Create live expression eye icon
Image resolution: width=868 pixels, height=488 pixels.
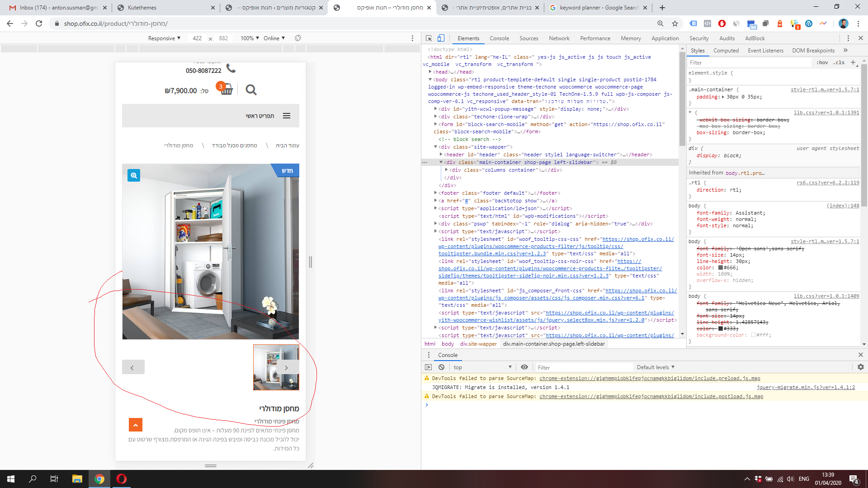[524, 367]
